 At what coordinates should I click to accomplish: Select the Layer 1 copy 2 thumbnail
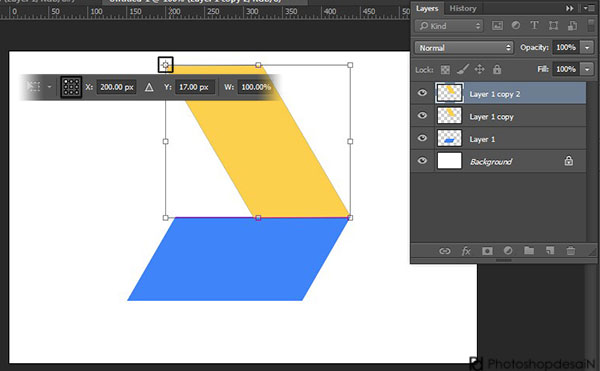449,93
